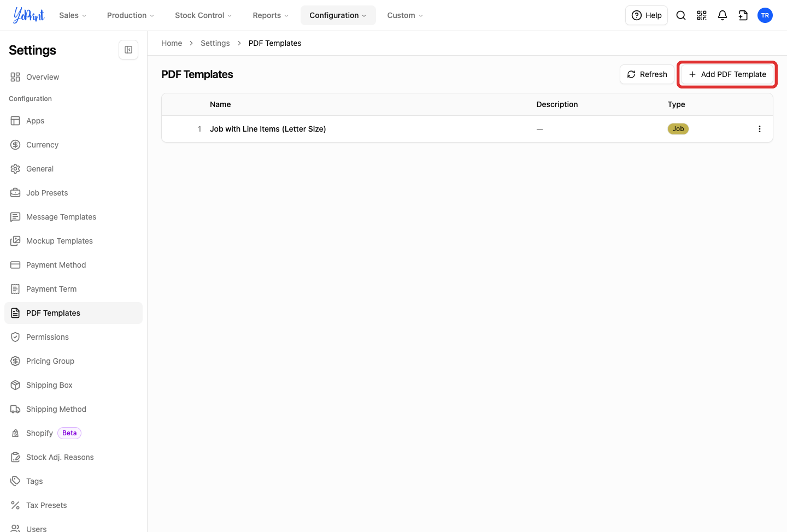Open the TR user avatar menu
The width and height of the screenshot is (787, 532).
tap(765, 15)
